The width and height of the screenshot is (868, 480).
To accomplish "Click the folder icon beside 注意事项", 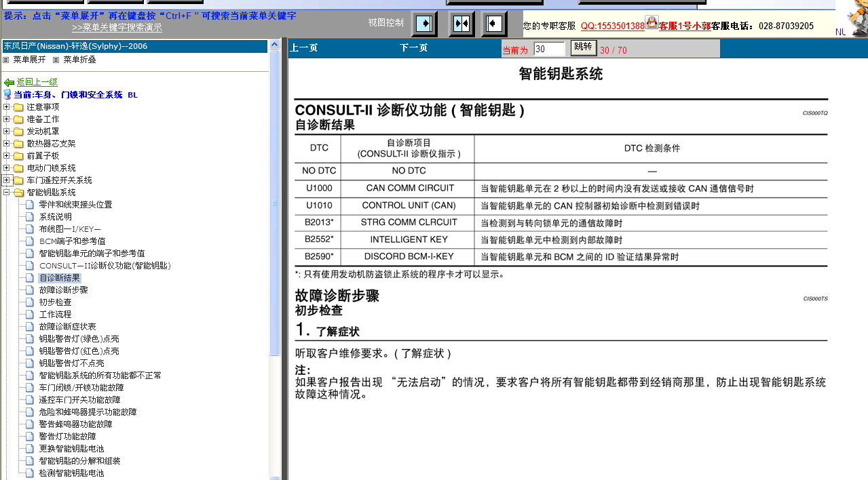I will coord(18,107).
